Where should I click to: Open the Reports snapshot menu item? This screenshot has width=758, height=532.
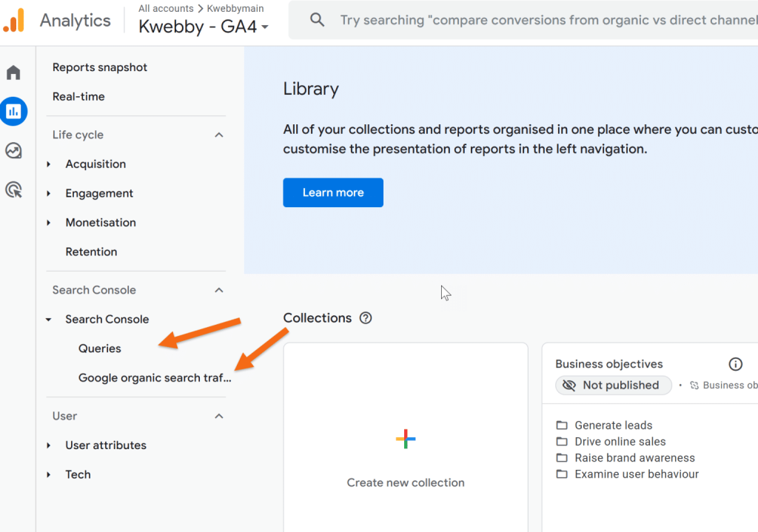(99, 67)
